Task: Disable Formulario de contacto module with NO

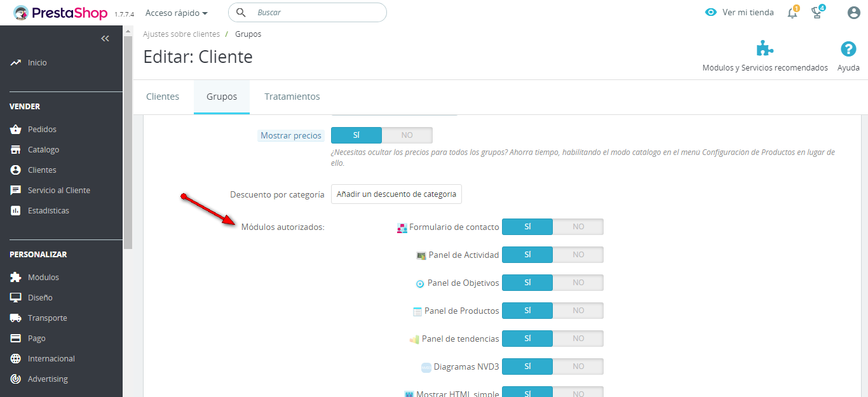Action: click(578, 227)
